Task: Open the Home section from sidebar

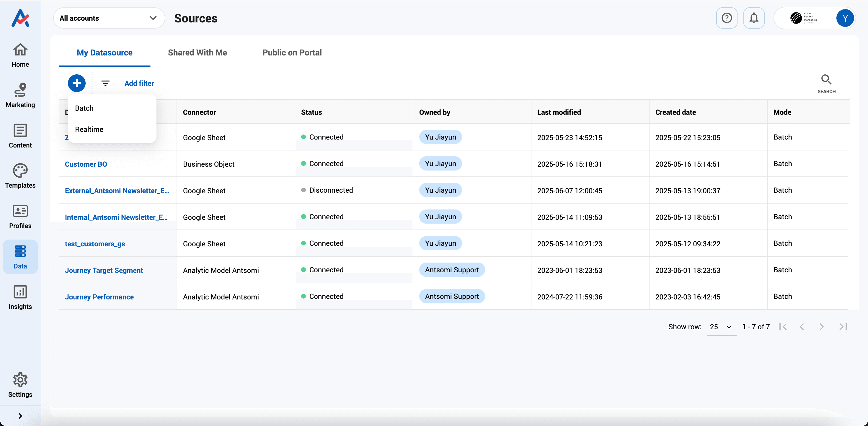Action: (20, 55)
